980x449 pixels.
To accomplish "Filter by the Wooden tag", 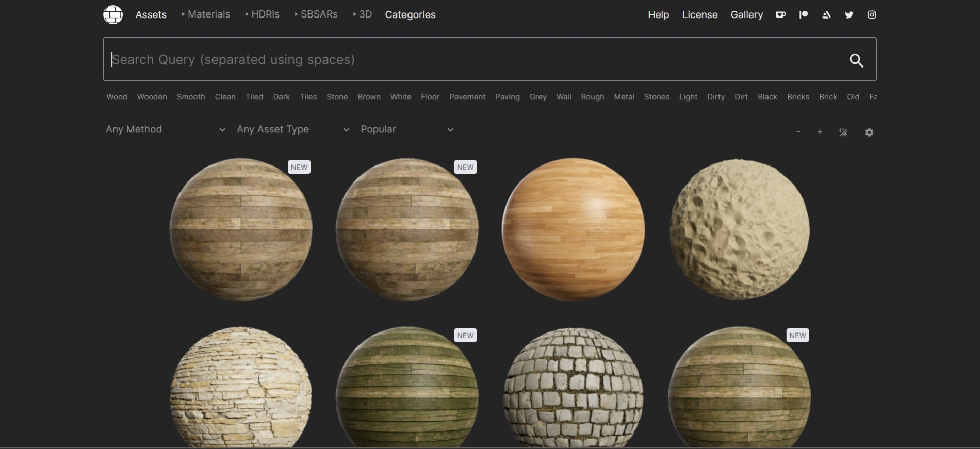I will click(x=152, y=97).
